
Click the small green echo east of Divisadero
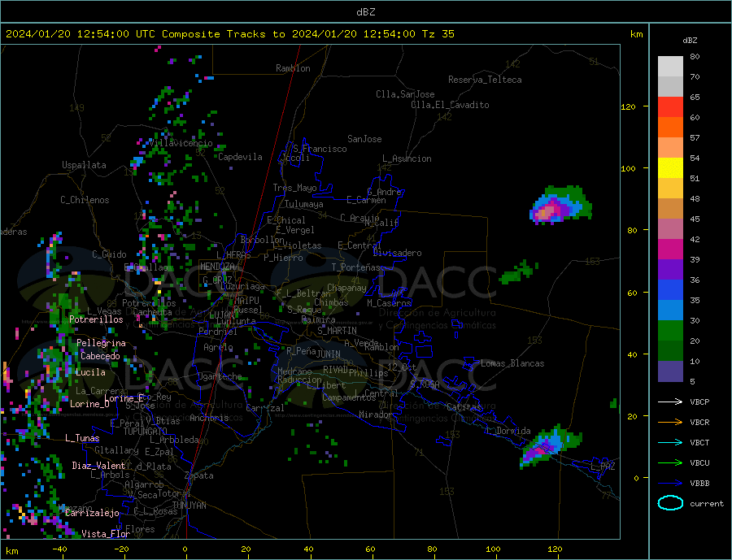tap(518, 272)
